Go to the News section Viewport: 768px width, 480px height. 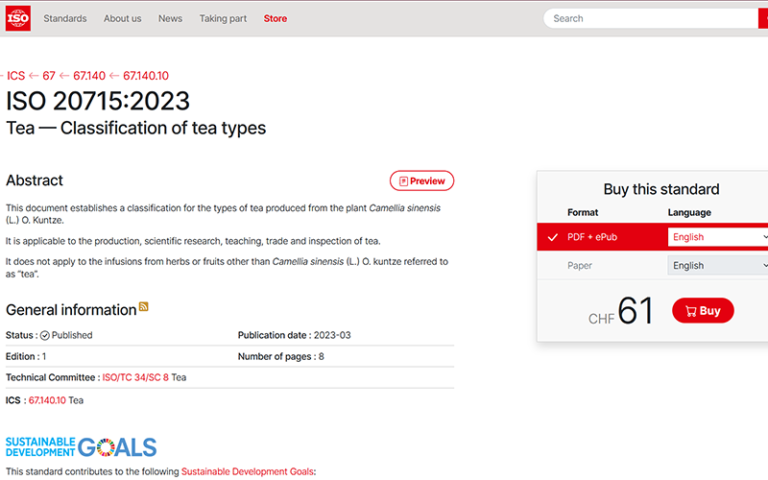(x=170, y=19)
